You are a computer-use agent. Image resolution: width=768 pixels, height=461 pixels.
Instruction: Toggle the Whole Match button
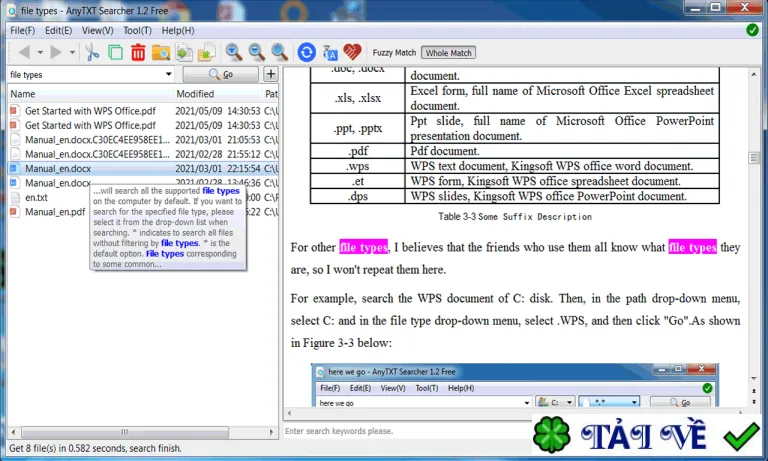click(448, 52)
